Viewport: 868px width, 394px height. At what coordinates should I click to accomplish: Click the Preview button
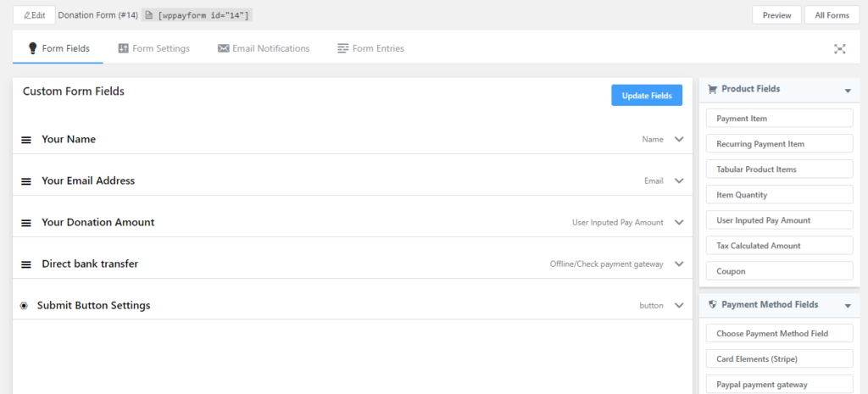[776, 15]
